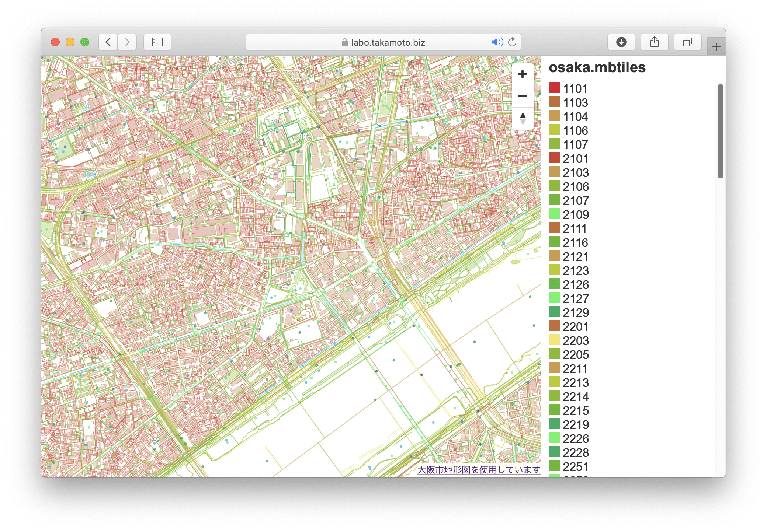Image resolution: width=767 pixels, height=532 pixels.
Task: Show all tabs overview
Action: [688, 42]
